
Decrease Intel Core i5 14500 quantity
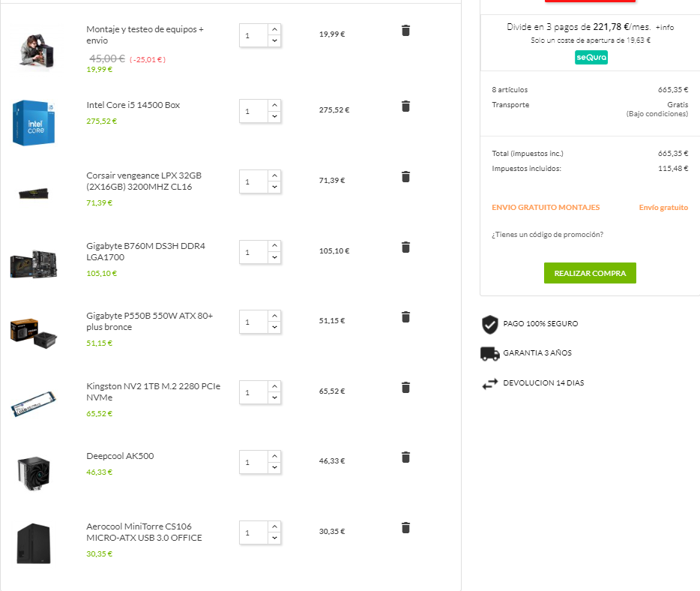274,116
